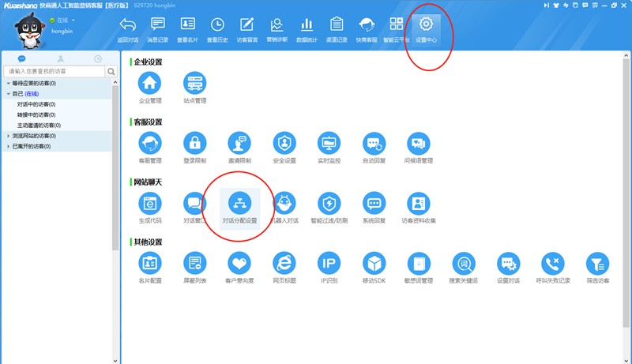Screen dimensions: 632x364
Task: Open 实时监控 monitor icon
Action: click(x=329, y=143)
